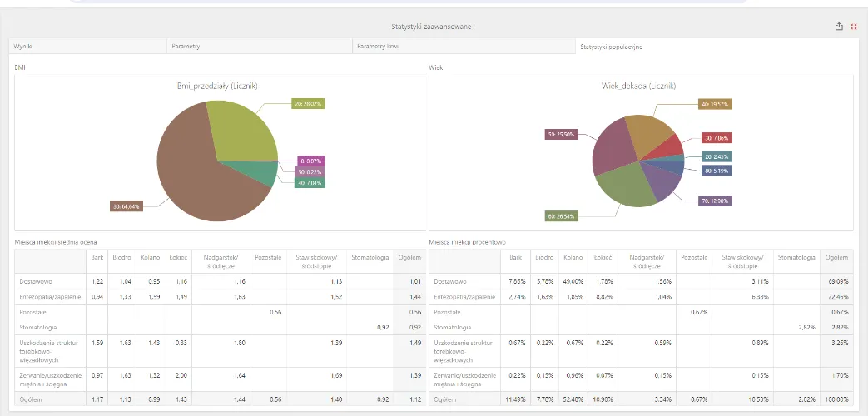Select the '30: 64,64%' BMI label
This screenshot has width=868, height=416.
[127, 206]
